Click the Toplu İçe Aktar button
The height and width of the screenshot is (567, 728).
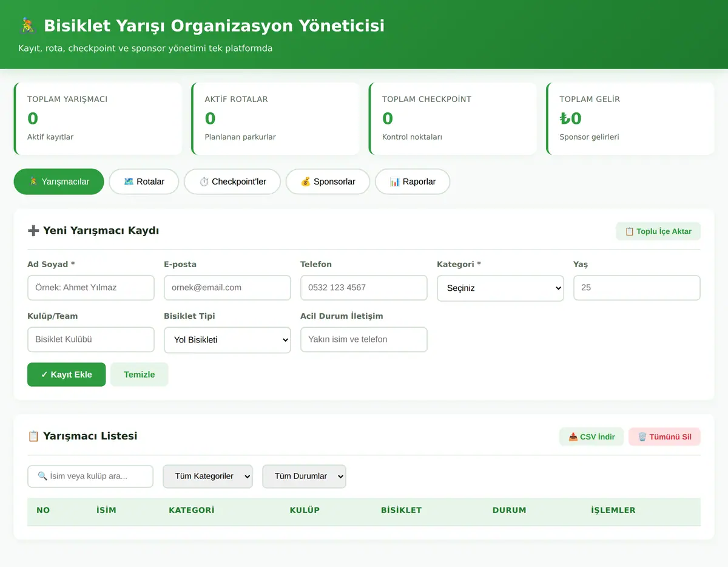click(x=658, y=231)
